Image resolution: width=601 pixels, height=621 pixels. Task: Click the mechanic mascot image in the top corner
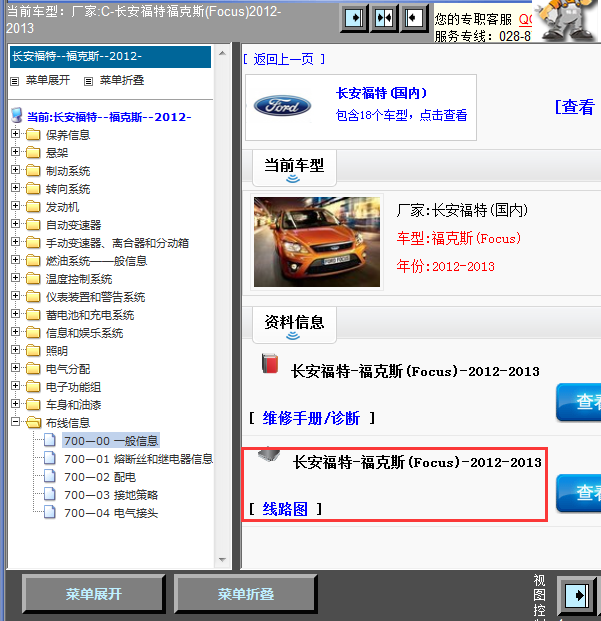567,20
